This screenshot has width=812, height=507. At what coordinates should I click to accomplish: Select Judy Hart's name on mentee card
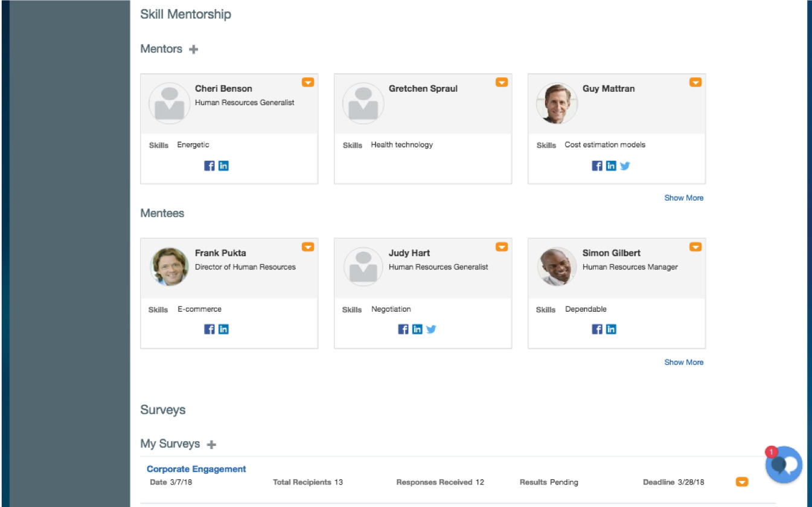pyautogui.click(x=409, y=253)
